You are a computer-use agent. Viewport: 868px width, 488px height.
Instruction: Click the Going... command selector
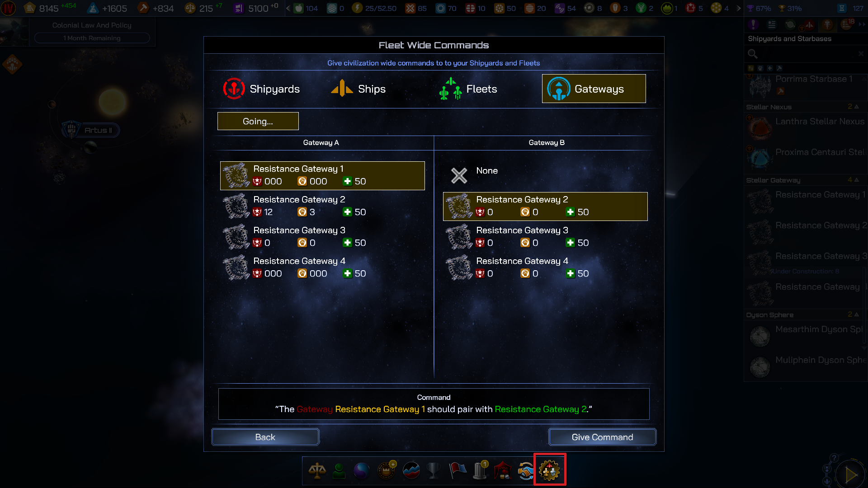[258, 121]
